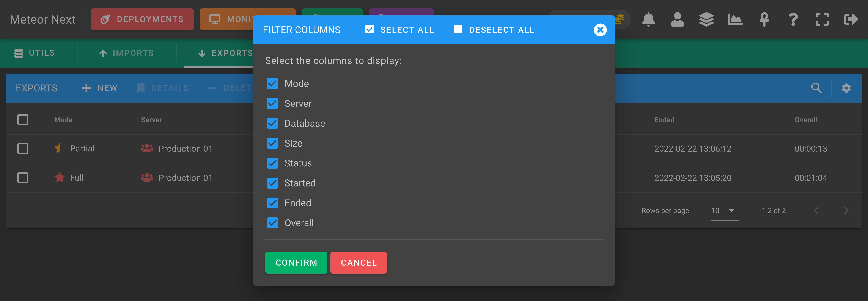Go to next page of exports

[x=846, y=211]
